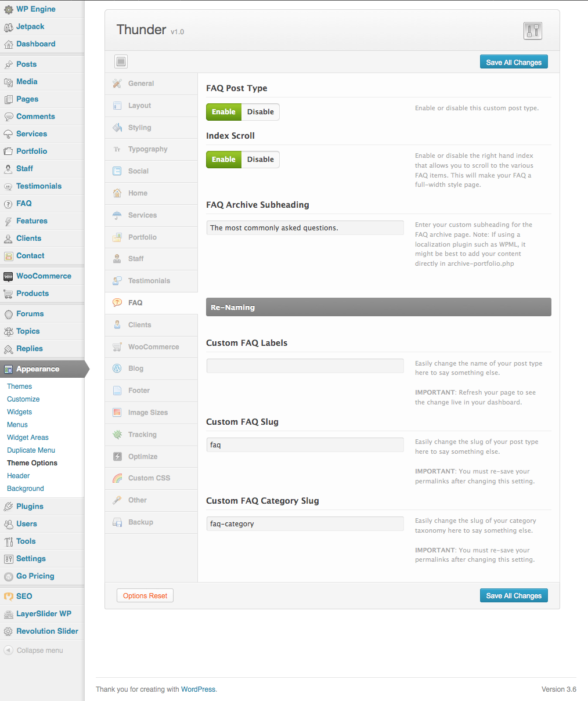The image size is (588, 701).
Task: Click the Options Reset button
Action: (145, 596)
